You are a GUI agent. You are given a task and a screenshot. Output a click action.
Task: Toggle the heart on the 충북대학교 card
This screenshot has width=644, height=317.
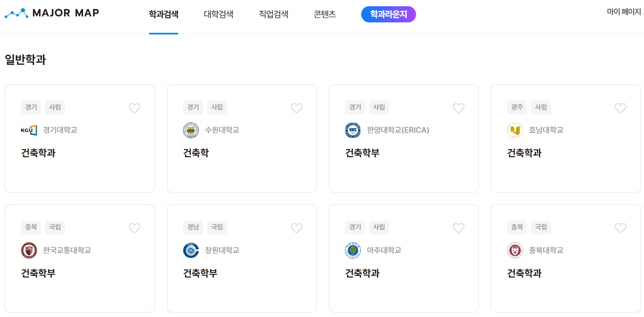[x=620, y=228]
